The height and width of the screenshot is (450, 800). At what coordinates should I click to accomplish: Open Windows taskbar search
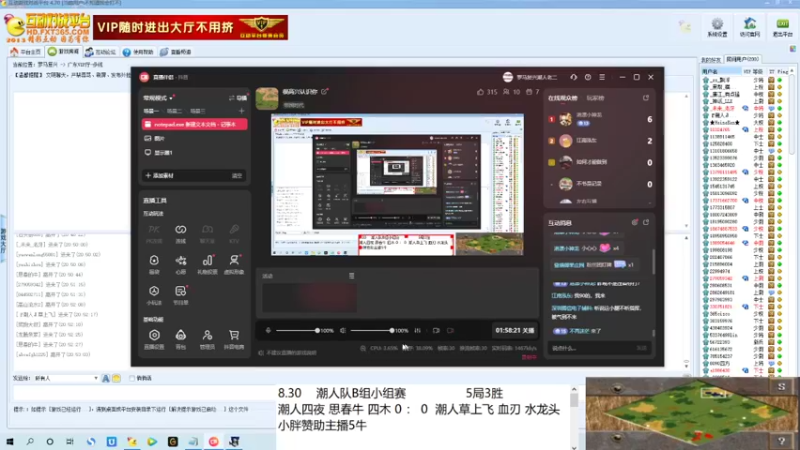(x=30, y=442)
